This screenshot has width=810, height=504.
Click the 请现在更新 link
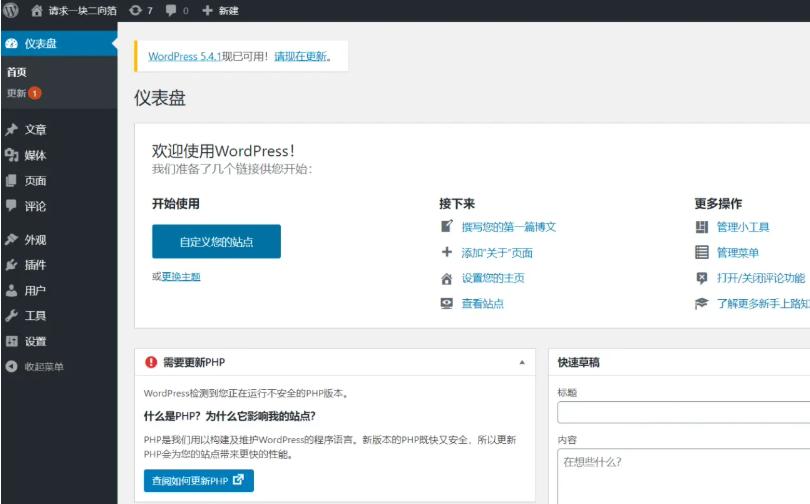coord(300,56)
